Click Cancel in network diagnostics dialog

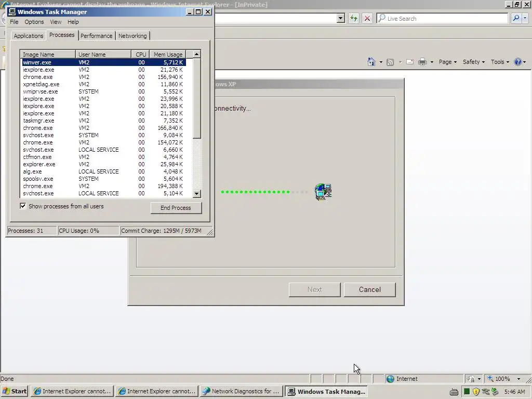pyautogui.click(x=369, y=289)
